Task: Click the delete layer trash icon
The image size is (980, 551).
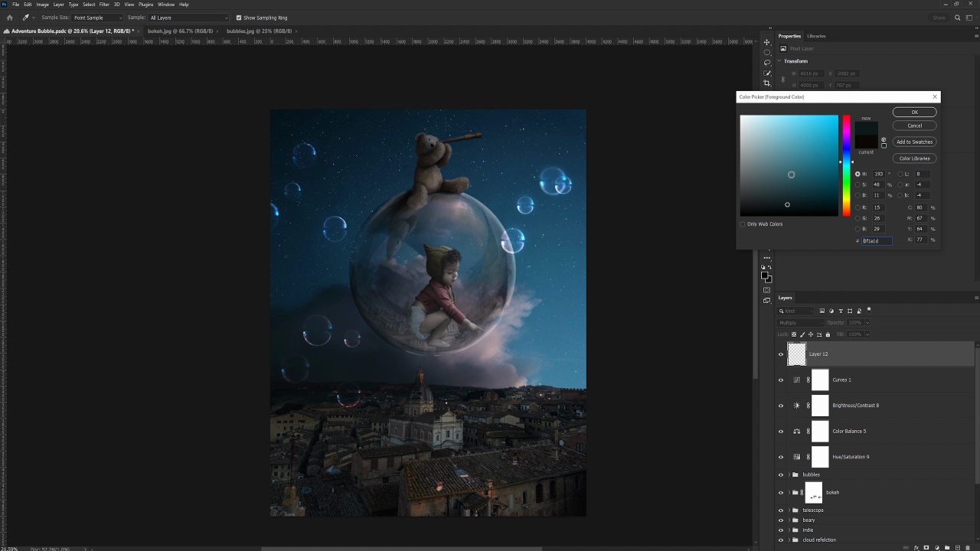Action: [x=967, y=548]
